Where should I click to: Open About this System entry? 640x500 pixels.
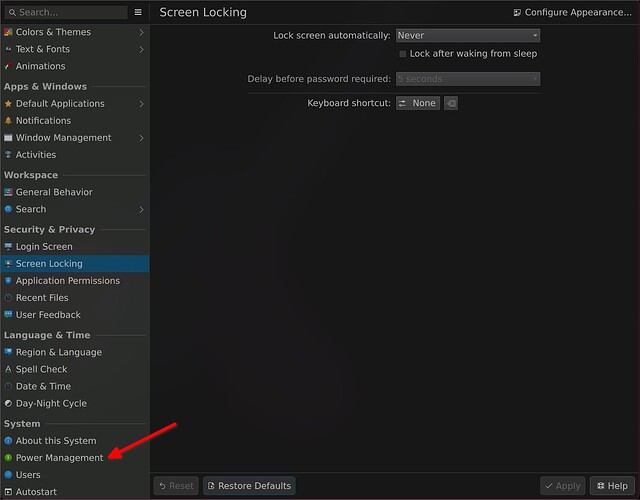pyautogui.click(x=75, y=441)
